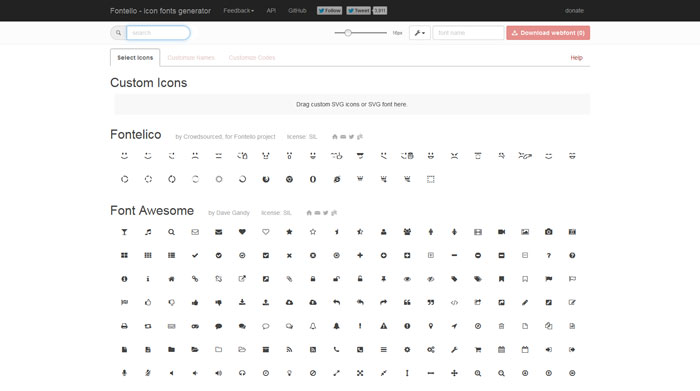
Task: Click the Fontello brand title
Action: 160,11
